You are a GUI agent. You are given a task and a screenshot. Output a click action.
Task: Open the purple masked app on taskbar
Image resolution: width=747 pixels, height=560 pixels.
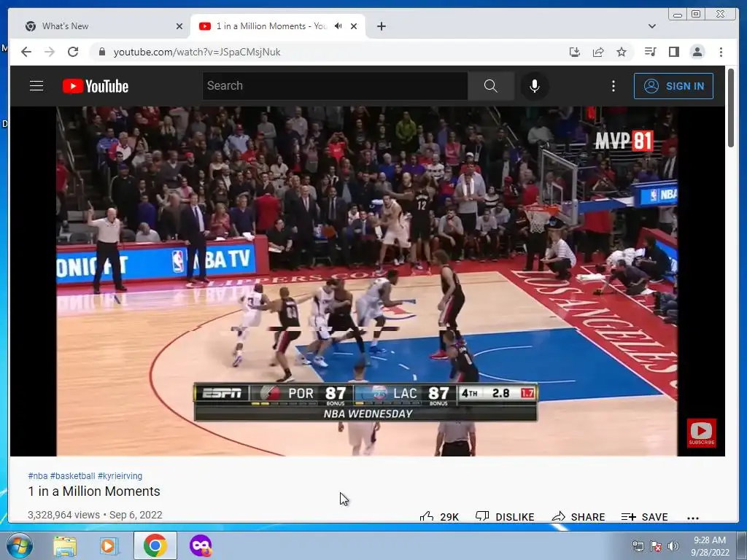coord(200,545)
